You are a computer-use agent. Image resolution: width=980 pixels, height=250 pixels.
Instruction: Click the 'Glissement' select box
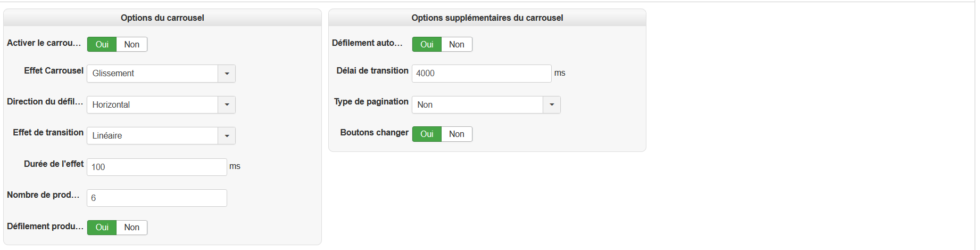pos(152,74)
